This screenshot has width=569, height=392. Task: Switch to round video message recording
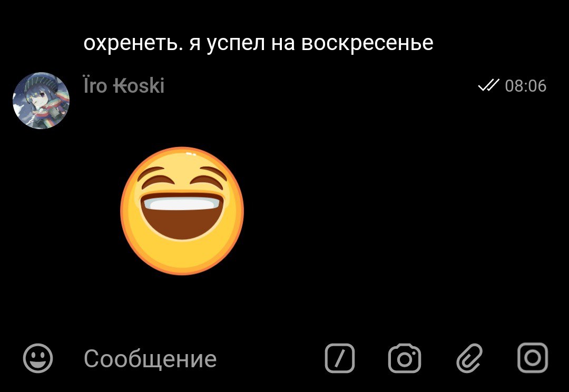(x=532, y=358)
